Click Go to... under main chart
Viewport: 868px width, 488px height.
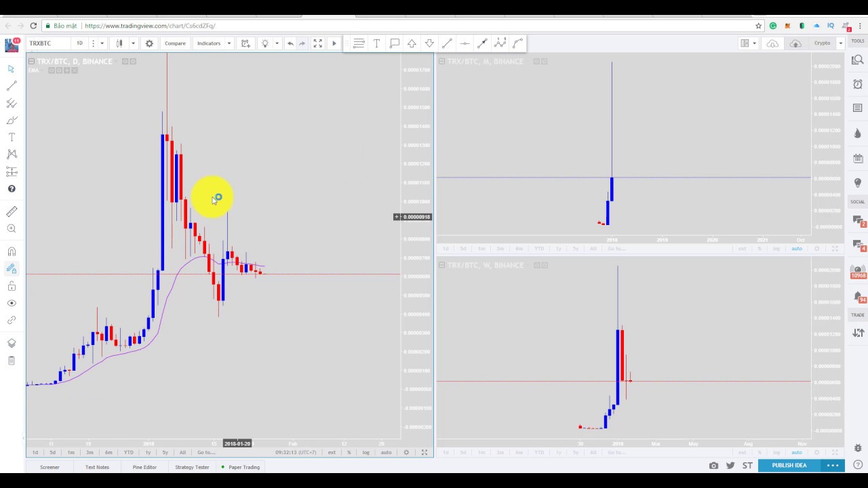click(x=205, y=452)
